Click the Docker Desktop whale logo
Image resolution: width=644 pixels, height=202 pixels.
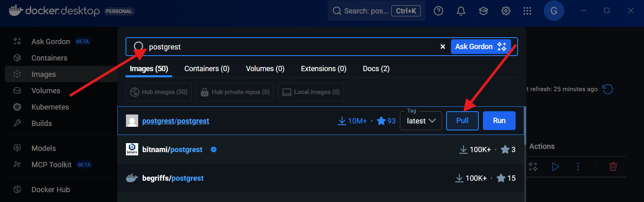16,10
